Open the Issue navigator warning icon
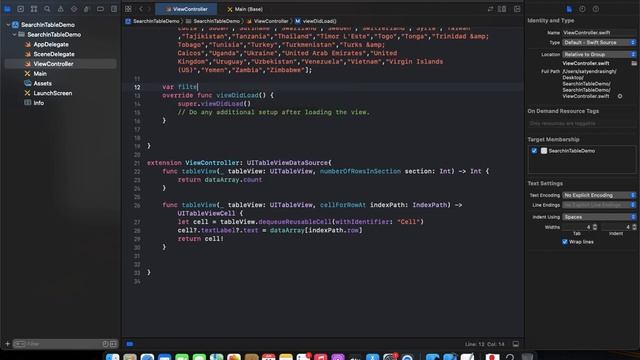This screenshot has height=360, width=640. (60, 9)
